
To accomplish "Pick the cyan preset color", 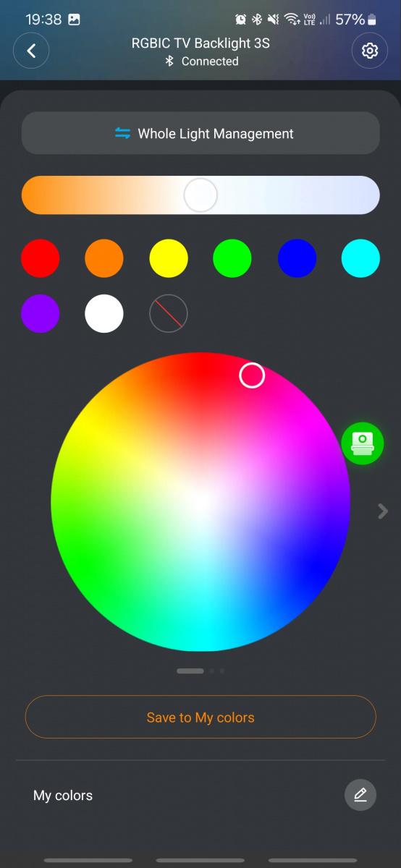I will click(x=360, y=258).
